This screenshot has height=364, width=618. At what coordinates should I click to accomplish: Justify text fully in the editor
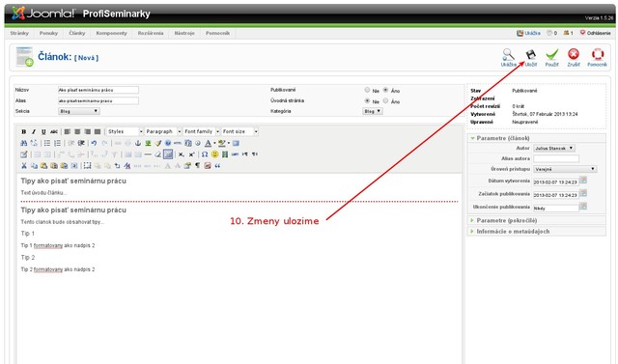click(98, 131)
